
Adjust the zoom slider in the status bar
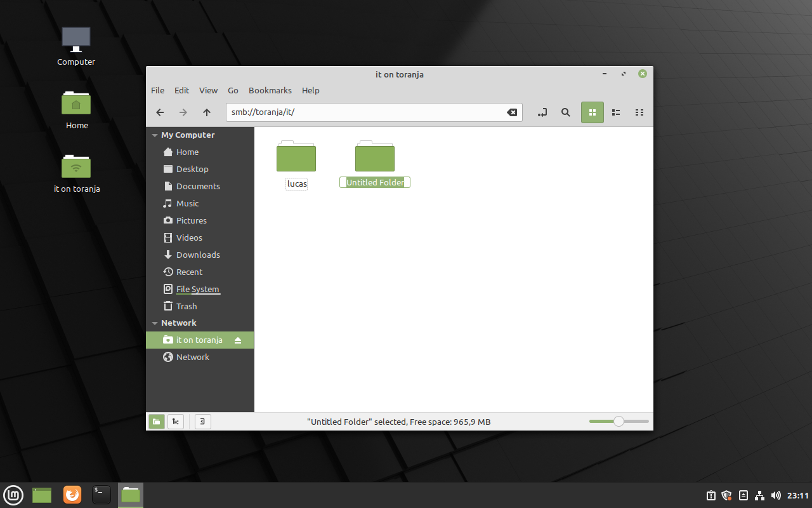[617, 421]
